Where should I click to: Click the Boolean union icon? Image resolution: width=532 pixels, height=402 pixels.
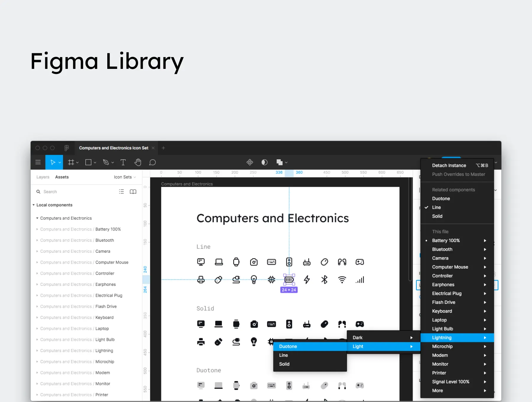click(279, 162)
